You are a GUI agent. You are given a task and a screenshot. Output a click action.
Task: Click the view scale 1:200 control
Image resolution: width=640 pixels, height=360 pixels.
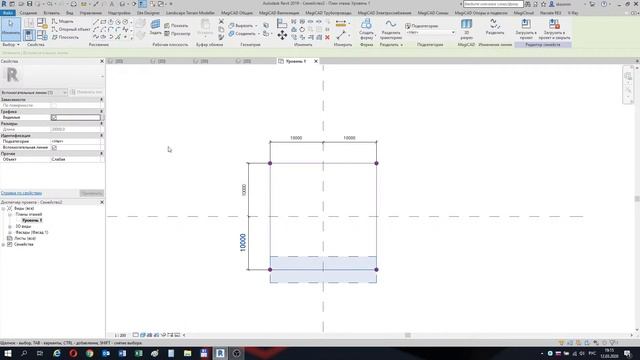[120, 336]
